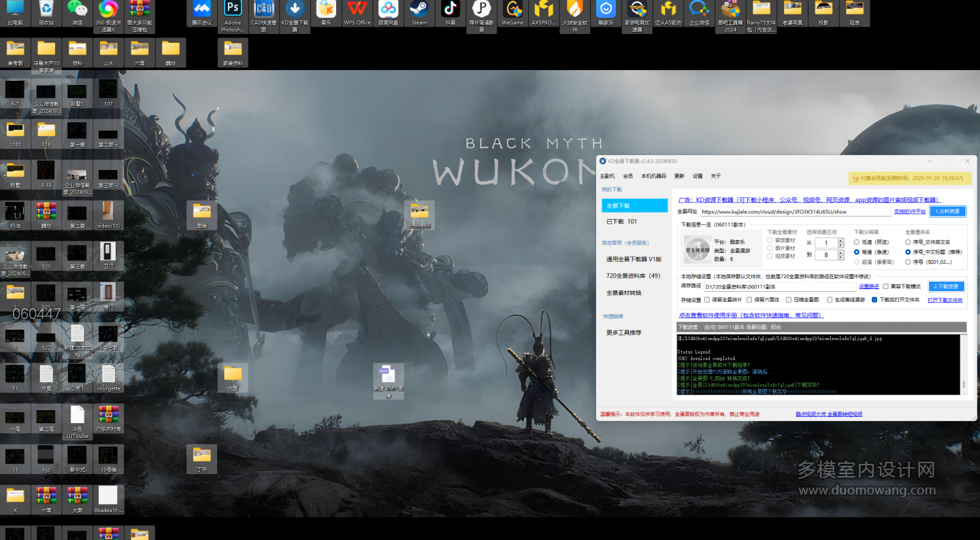This screenshot has height=540, width=980.
Task: Decrease the 到 scene end number
Action: [x=840, y=258]
